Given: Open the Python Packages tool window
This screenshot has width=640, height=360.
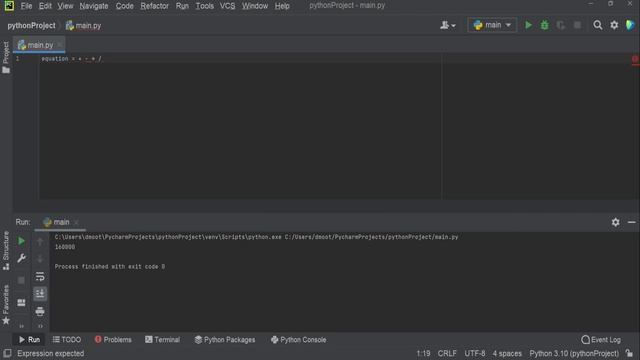Looking at the screenshot, I should 225,340.
